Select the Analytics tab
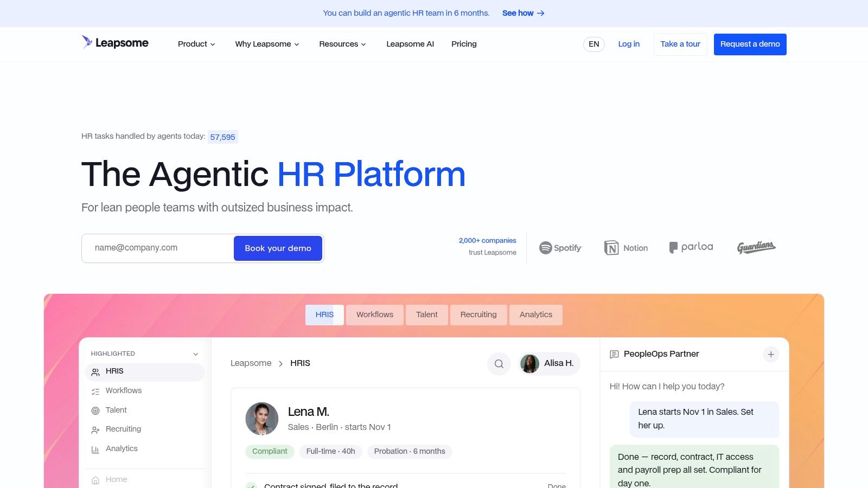 [x=536, y=315]
